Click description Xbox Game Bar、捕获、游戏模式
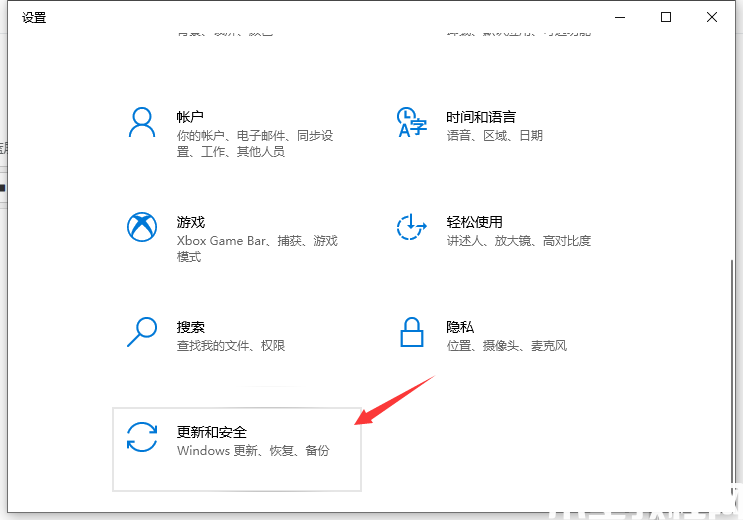The image size is (743, 520). coord(257,249)
